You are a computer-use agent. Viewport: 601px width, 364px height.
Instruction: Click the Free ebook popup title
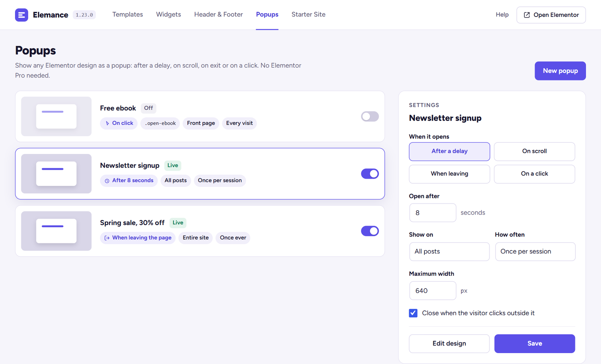tap(118, 108)
